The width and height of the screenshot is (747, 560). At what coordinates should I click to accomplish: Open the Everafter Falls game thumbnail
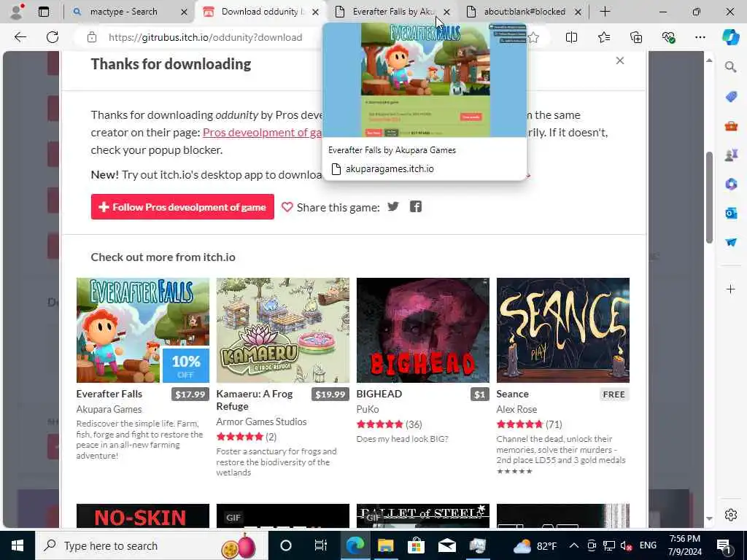pyautogui.click(x=143, y=330)
